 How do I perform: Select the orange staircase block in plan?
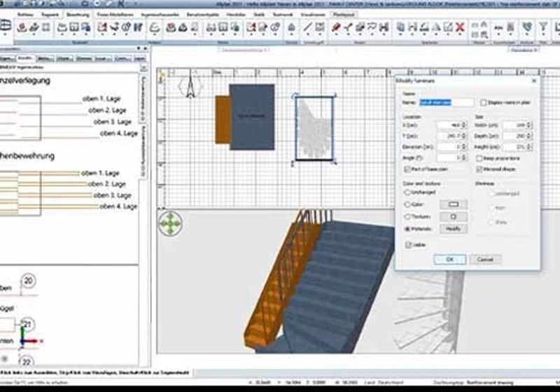click(222, 120)
